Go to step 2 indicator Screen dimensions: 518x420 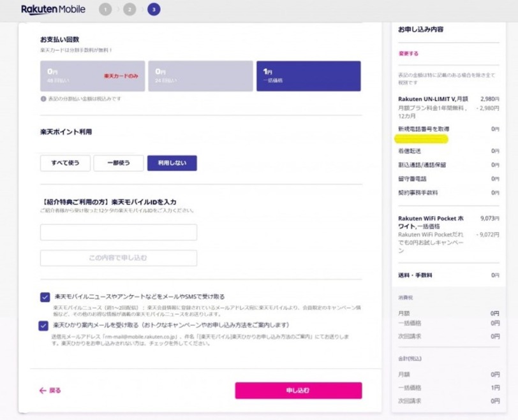(x=129, y=10)
